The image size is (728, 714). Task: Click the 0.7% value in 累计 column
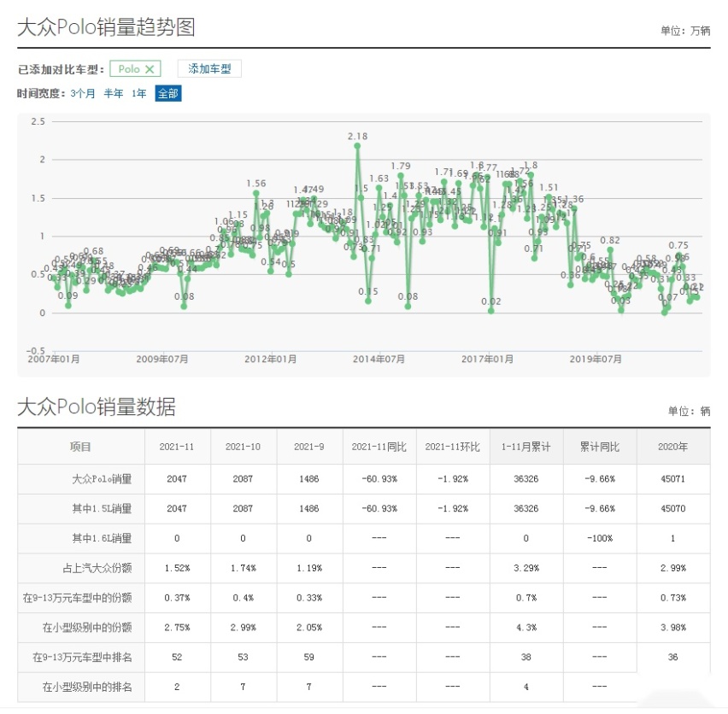coord(526,598)
